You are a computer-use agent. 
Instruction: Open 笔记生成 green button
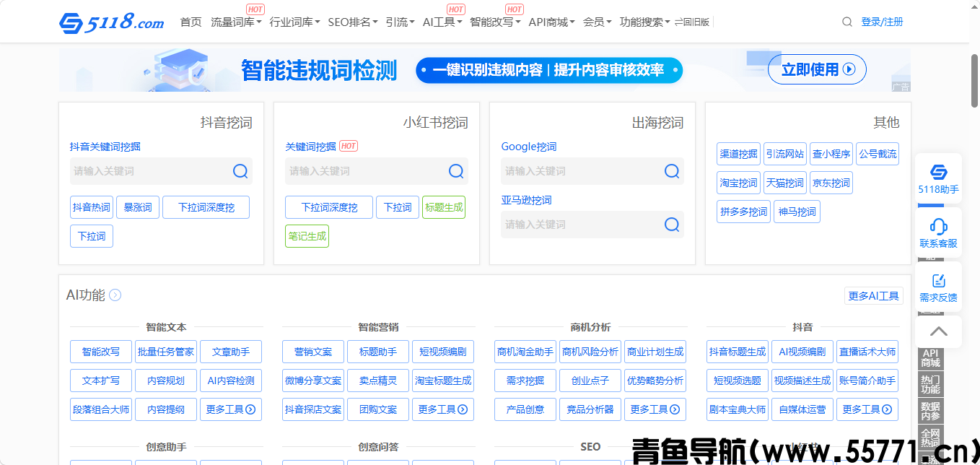307,236
